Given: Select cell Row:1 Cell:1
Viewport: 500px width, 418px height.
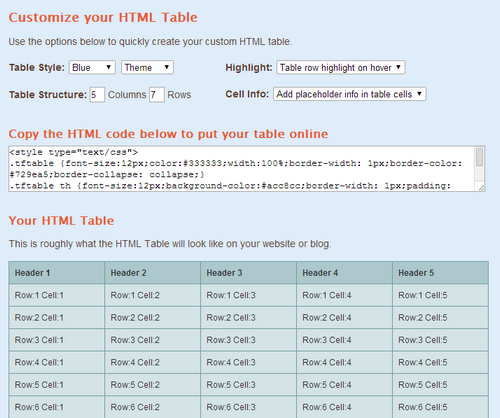Looking at the screenshot, I should [x=57, y=295].
